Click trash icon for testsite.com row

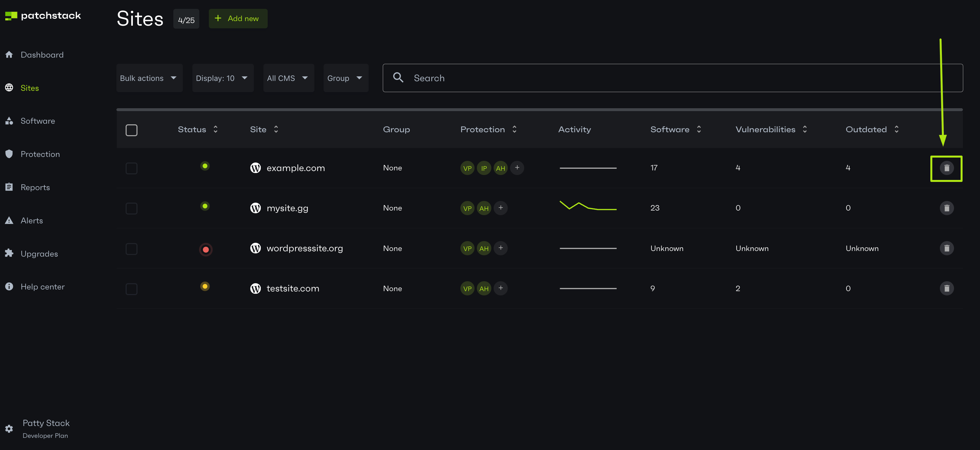click(x=946, y=288)
